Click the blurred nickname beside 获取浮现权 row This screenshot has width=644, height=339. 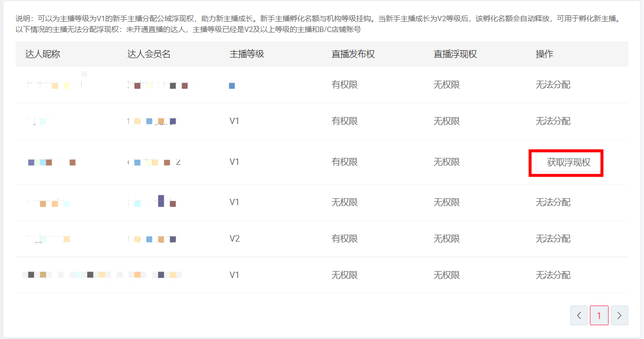(x=52, y=162)
